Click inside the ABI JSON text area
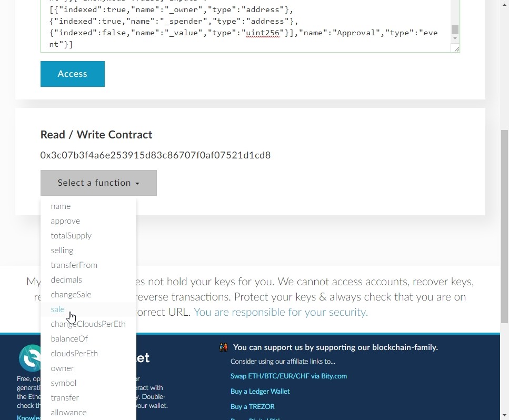The height and width of the screenshot is (420, 509). tap(245, 26)
